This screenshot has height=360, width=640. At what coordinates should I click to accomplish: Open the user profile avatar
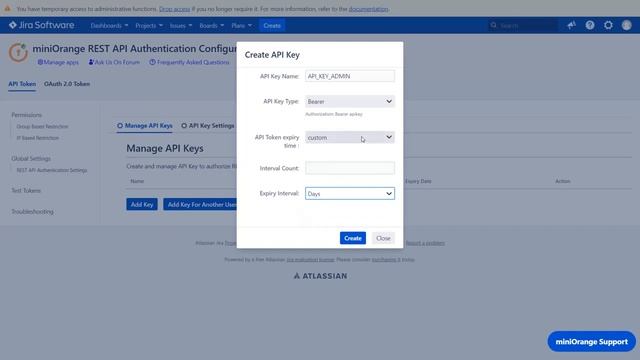click(x=627, y=25)
